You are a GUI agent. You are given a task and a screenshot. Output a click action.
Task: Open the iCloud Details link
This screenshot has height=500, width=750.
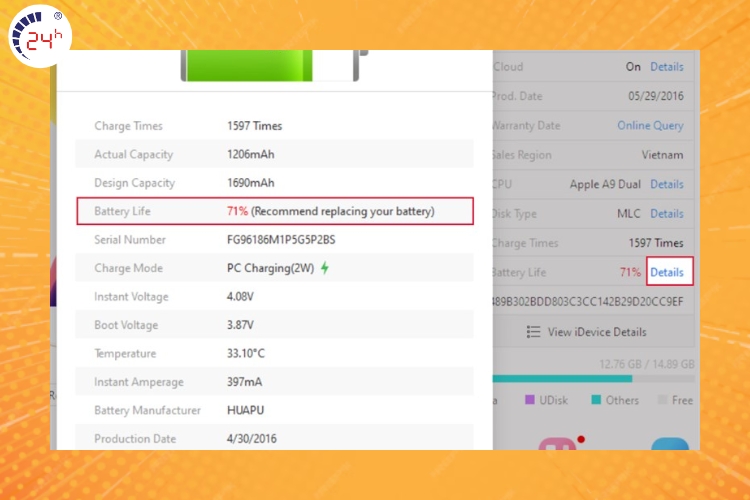click(x=667, y=67)
